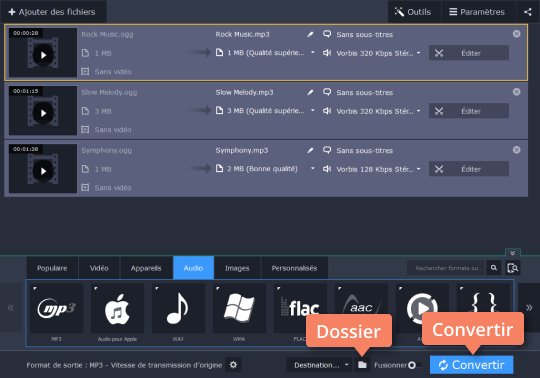The width and height of the screenshot is (540, 378).
Task: Click the Rock Music.mp3 output name
Action: pyautogui.click(x=242, y=34)
